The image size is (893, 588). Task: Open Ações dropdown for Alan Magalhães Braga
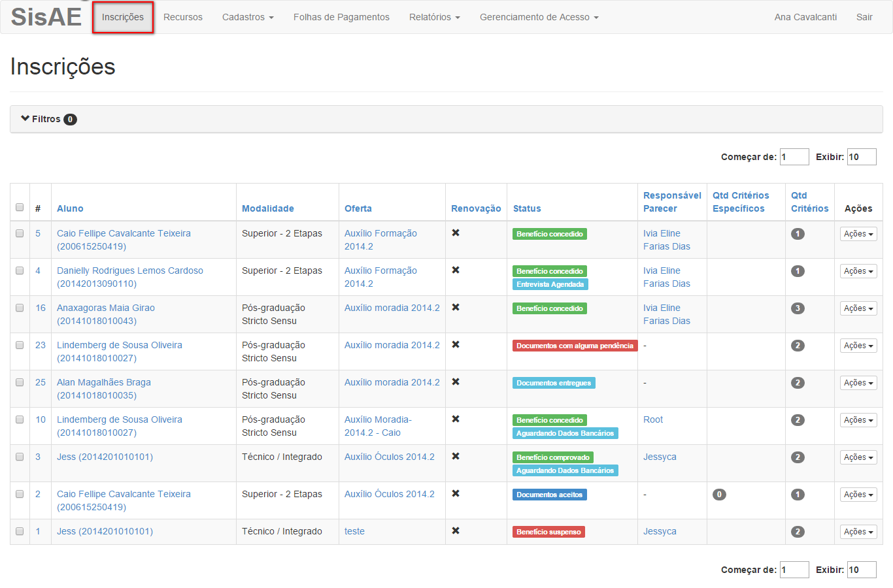pyautogui.click(x=858, y=383)
